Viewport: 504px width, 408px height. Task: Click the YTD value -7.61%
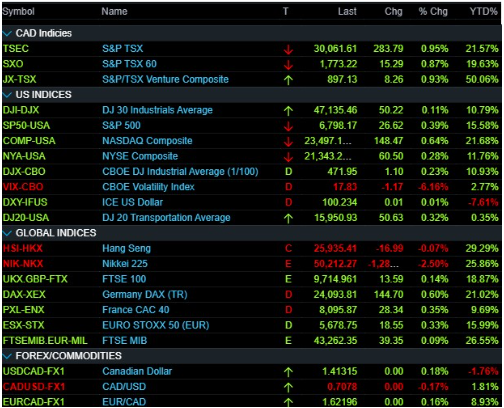pyautogui.click(x=483, y=202)
